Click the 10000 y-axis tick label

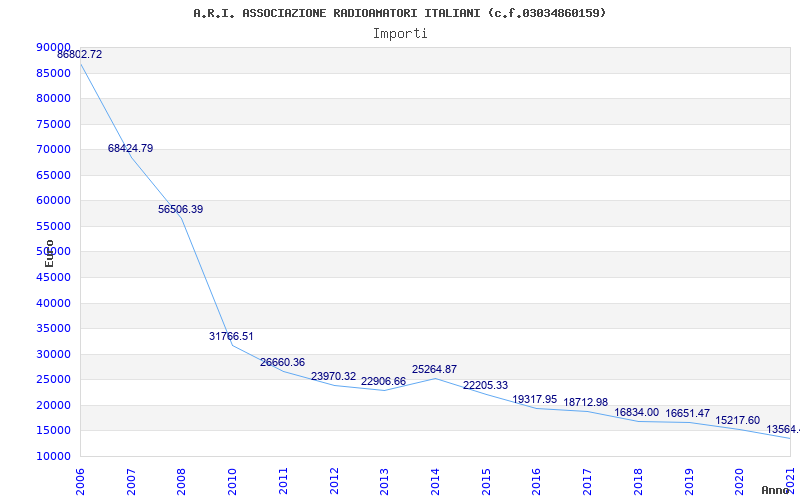pyautogui.click(x=53, y=456)
